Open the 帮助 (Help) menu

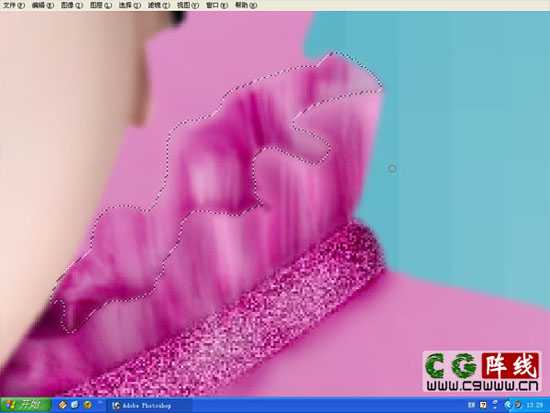tap(246, 5)
